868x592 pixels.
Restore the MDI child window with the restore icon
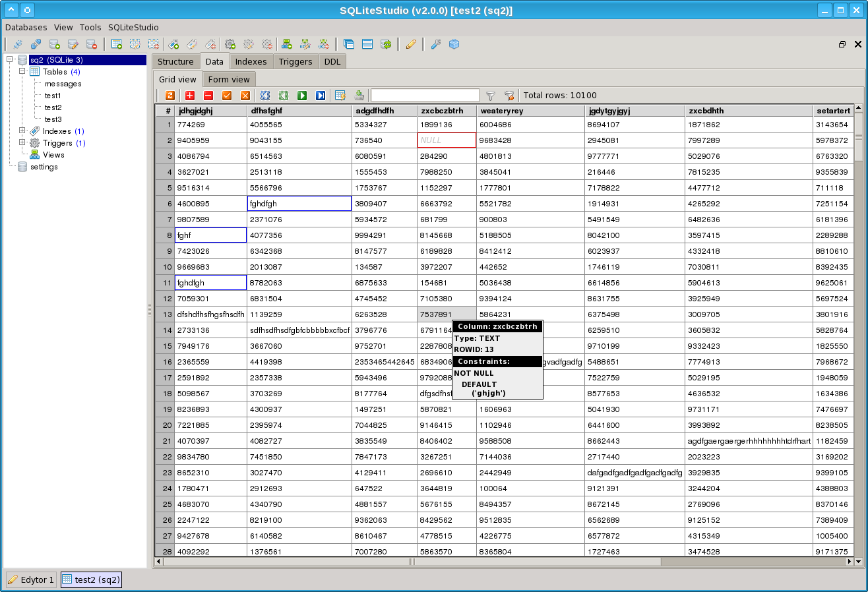[x=842, y=44]
